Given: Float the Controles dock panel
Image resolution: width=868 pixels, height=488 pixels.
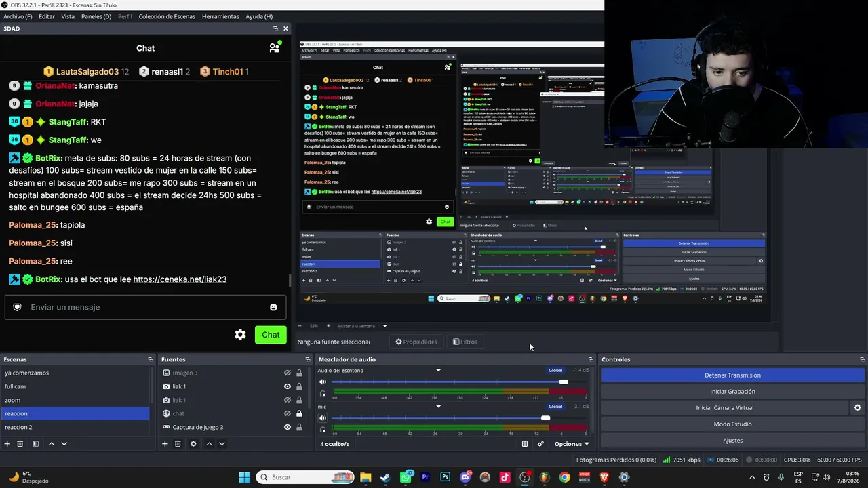Looking at the screenshot, I should pos(862,359).
